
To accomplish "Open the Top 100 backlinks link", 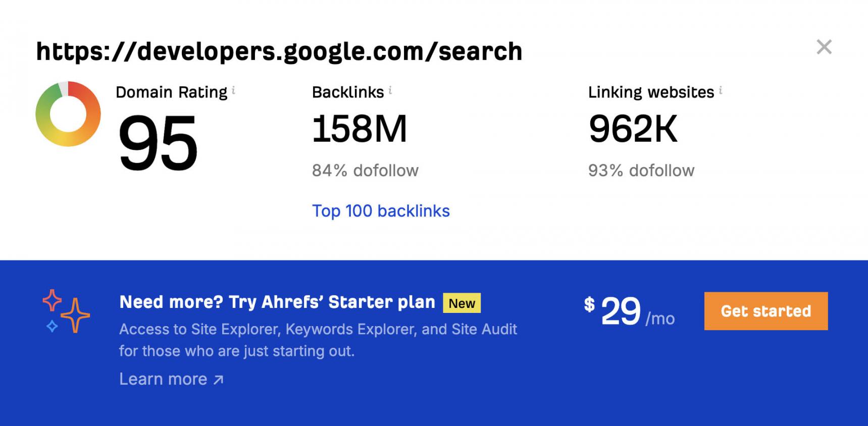I will coord(381,211).
